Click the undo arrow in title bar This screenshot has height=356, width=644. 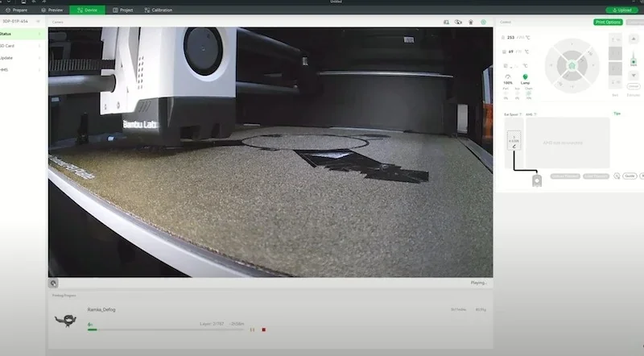click(34, 2)
